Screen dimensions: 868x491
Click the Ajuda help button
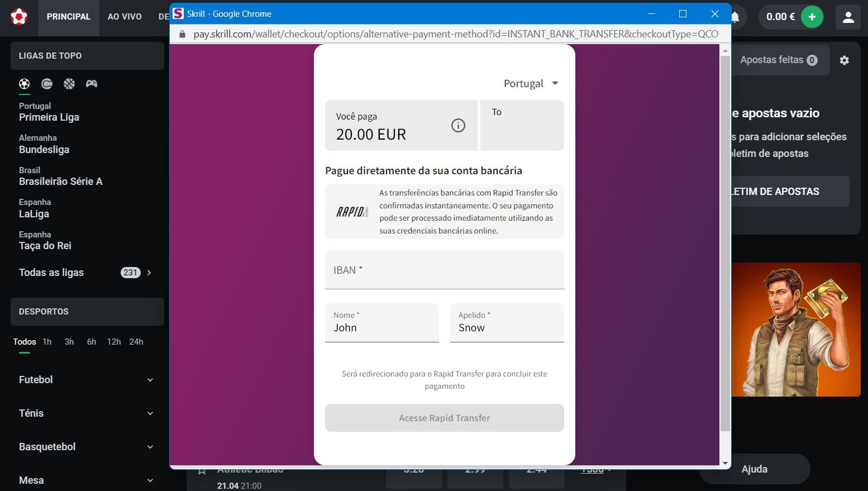(x=754, y=469)
